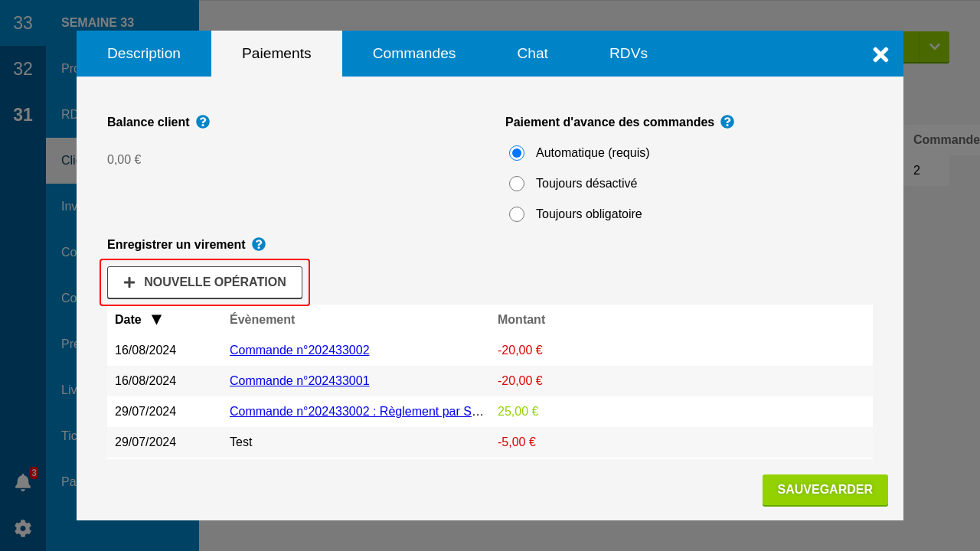Click help icon next to Balance client

click(x=203, y=122)
